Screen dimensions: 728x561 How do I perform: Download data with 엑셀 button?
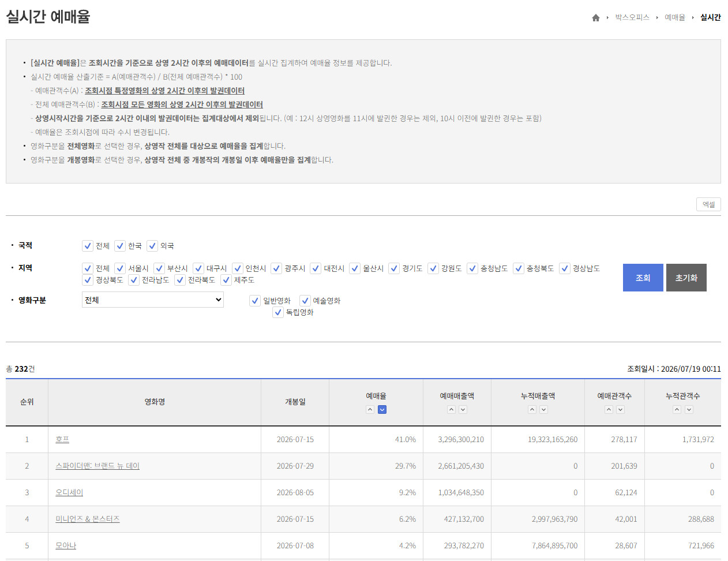708,204
